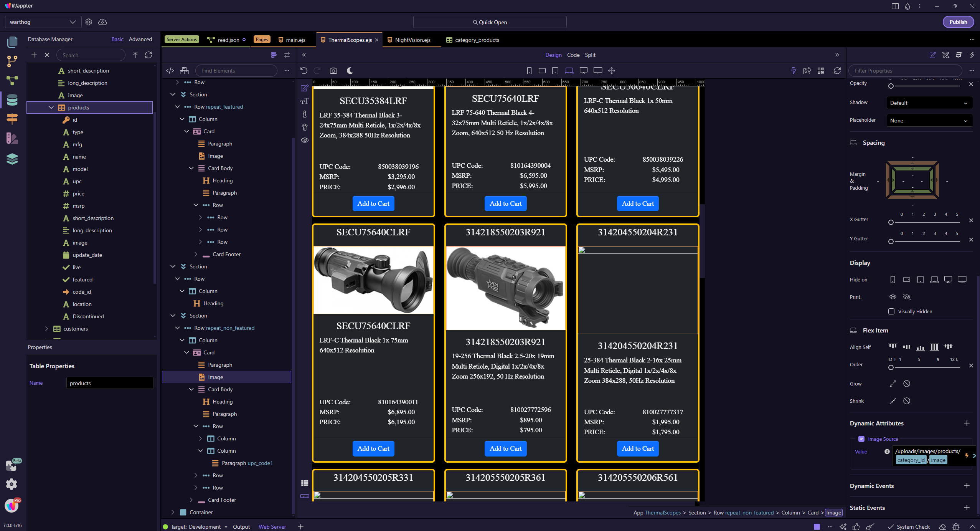Open project settings gear near warthog
This screenshot has width=980, height=531.
(89, 22)
